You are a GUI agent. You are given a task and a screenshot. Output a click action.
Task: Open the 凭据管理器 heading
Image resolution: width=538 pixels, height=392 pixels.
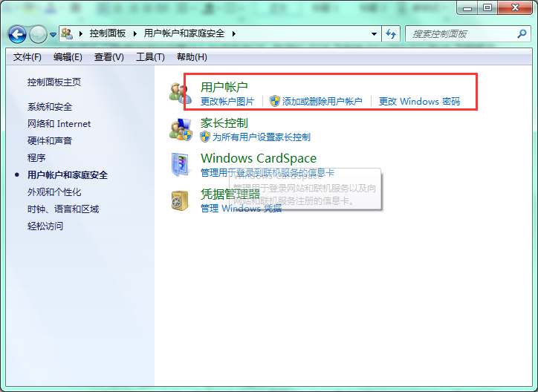(230, 195)
